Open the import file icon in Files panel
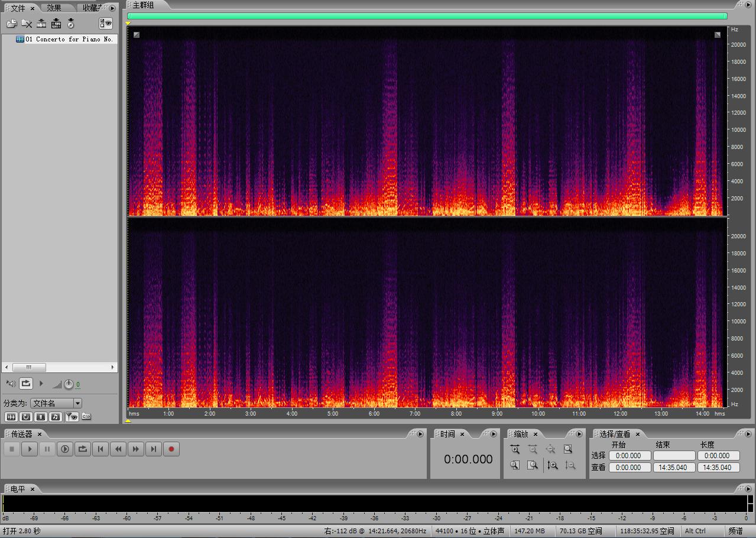This screenshot has width=756, height=538. tap(12, 24)
